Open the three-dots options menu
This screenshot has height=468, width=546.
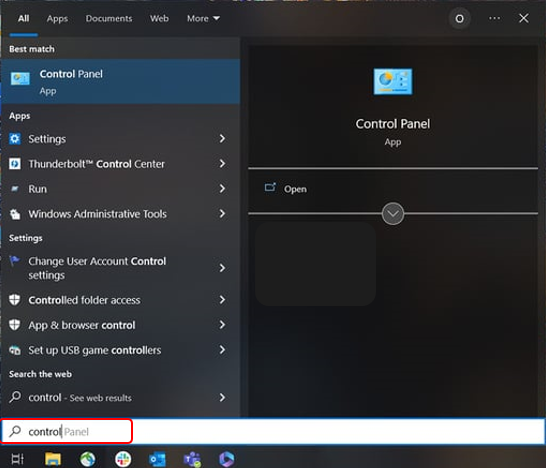pos(494,18)
